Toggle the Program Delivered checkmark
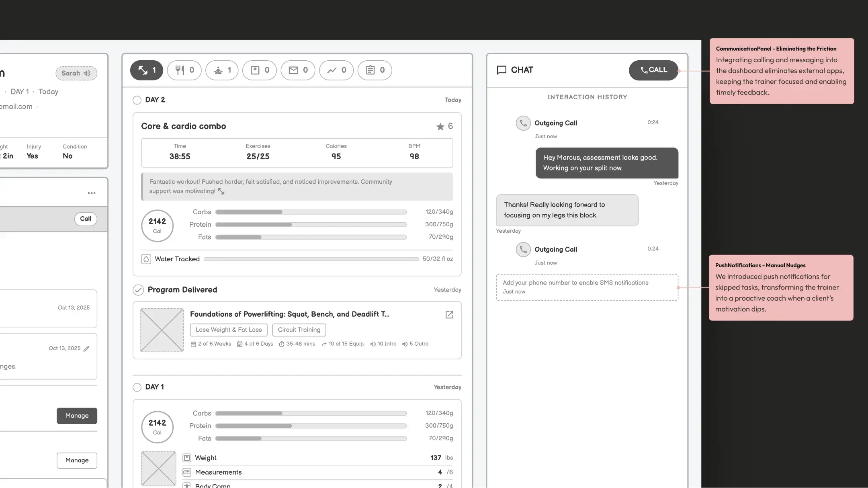The height and width of the screenshot is (488, 868). click(138, 290)
